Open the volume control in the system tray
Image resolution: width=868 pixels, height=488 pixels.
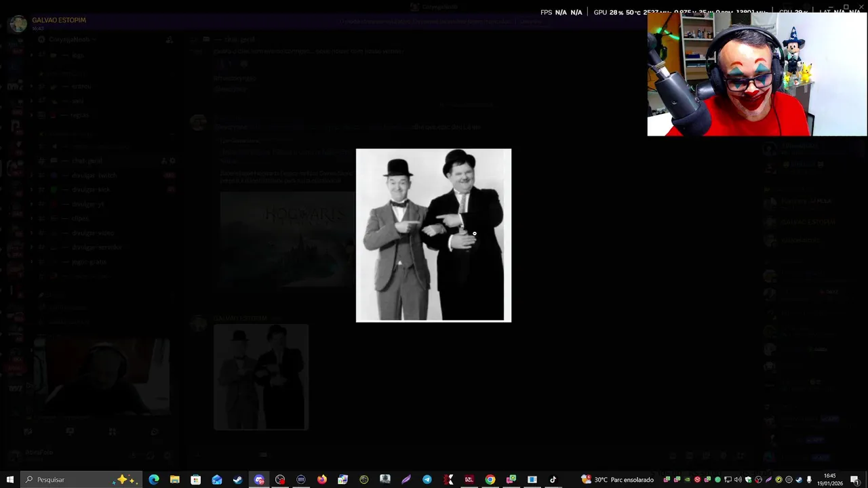(x=738, y=479)
